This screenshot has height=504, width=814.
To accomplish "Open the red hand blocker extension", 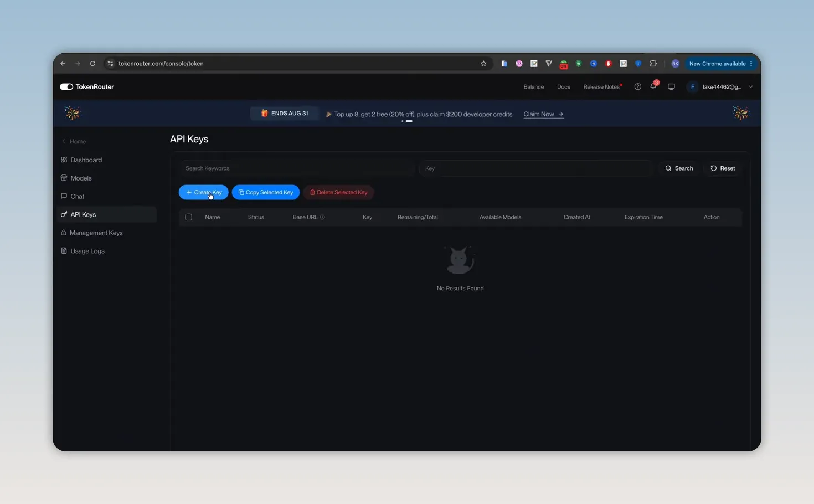I will tap(609, 64).
